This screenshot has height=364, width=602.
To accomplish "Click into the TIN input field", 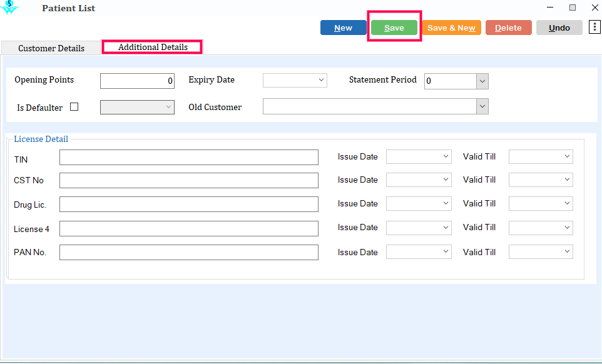I will pos(189,157).
